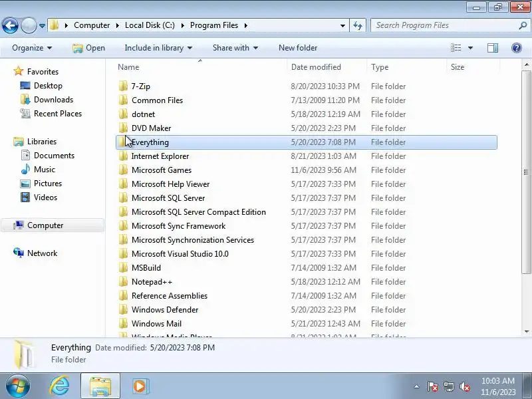Select Favorites in the navigation pane

(43, 72)
